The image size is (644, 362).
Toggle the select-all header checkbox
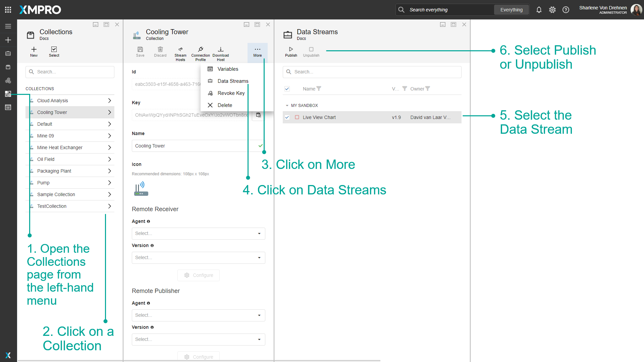[x=287, y=89]
